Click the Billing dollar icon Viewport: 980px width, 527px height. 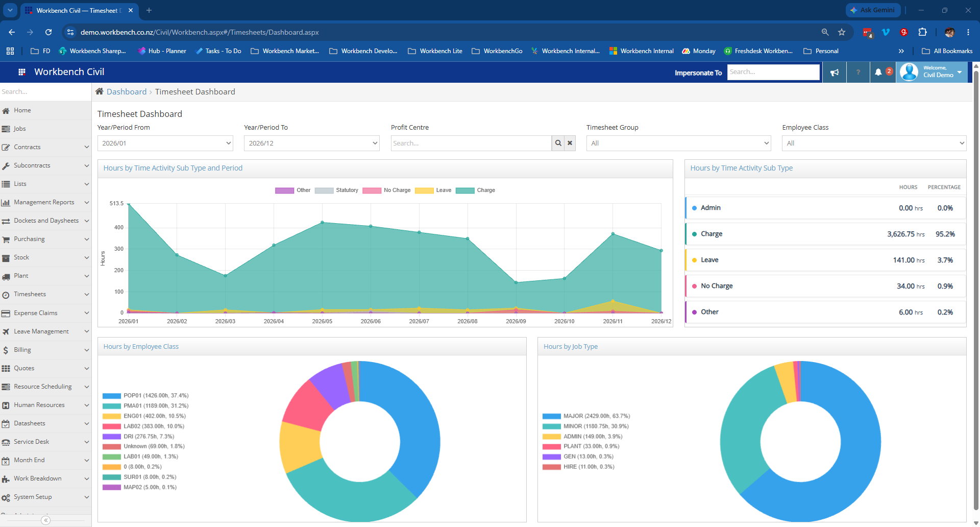click(x=6, y=350)
